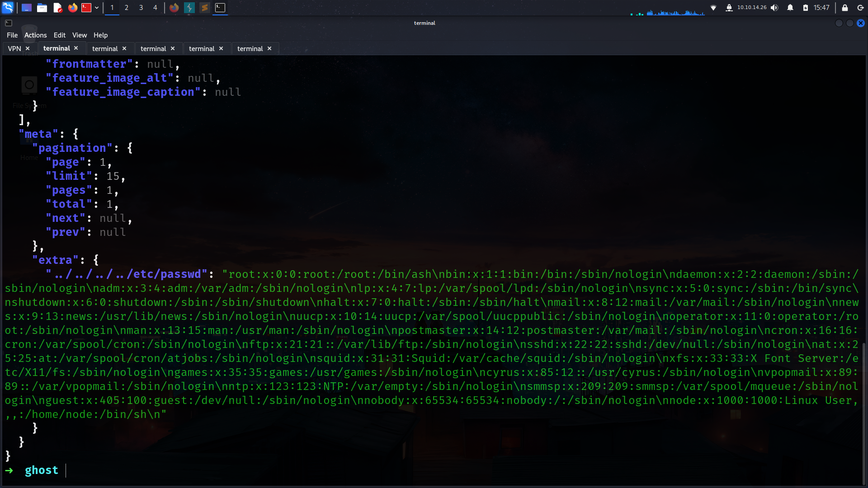This screenshot has height=488, width=868.
Task: Click the terminal window menu icon
Action: pyautogui.click(x=9, y=23)
